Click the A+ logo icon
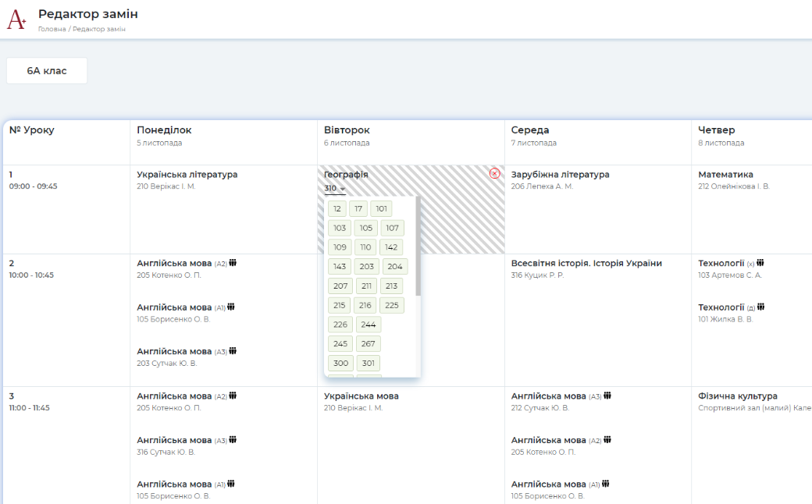The image size is (812, 504). point(16,20)
